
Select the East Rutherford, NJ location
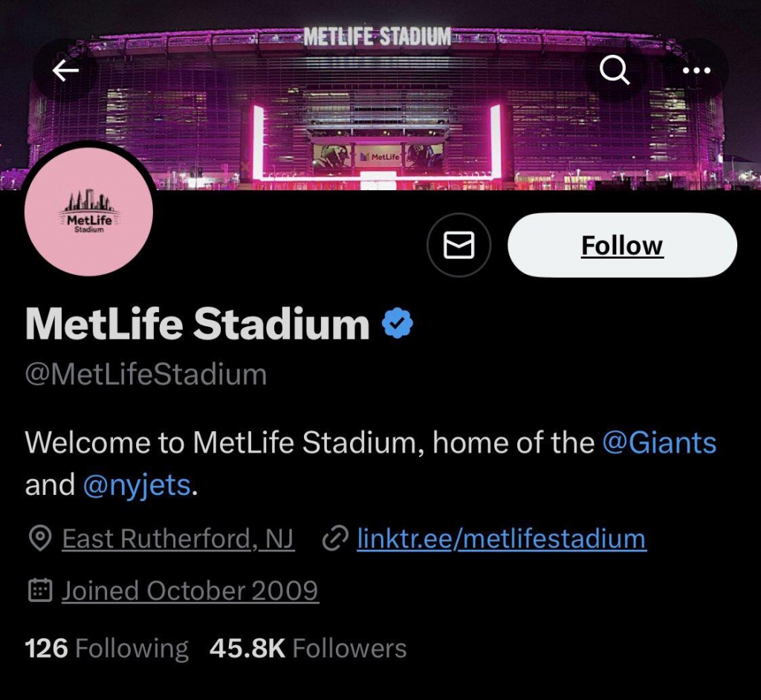178,539
